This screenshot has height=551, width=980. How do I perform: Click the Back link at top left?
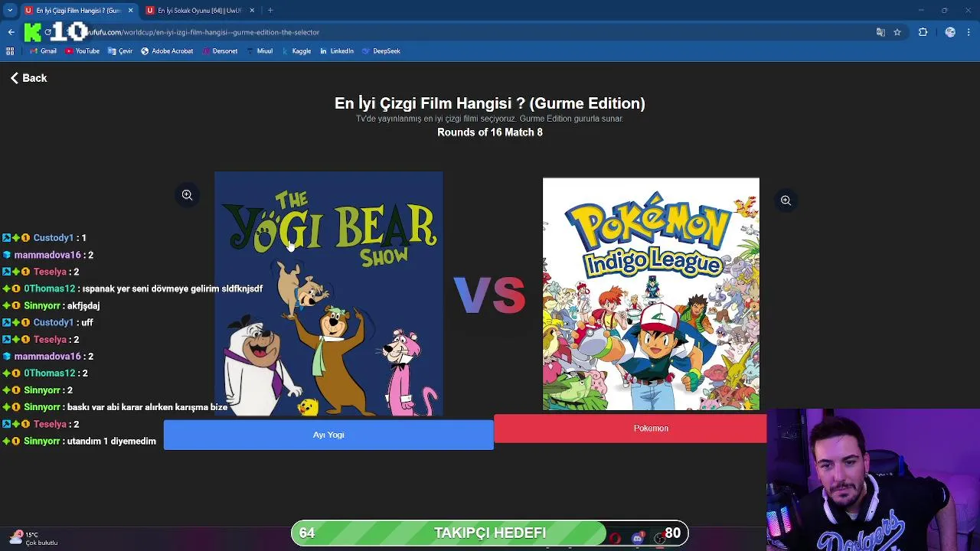(x=28, y=78)
